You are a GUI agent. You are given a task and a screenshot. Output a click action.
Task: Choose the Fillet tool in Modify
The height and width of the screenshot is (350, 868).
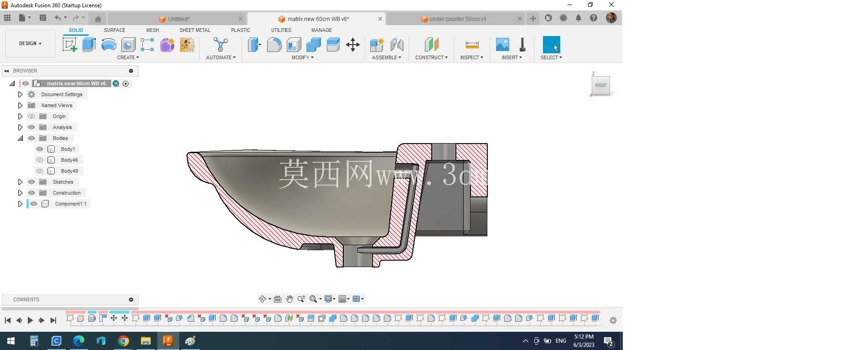(274, 45)
